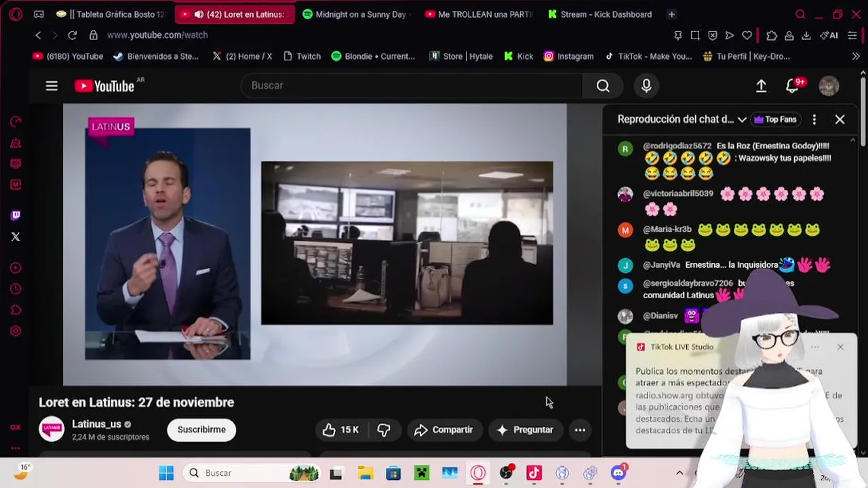Go back to previous page
This screenshot has height=488, width=868.
point(38,35)
